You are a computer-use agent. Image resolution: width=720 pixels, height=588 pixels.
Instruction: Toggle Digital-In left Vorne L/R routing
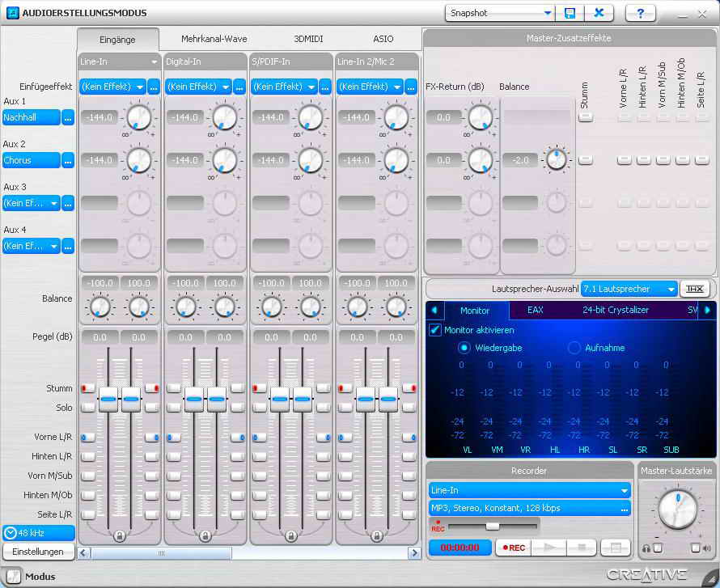click(x=174, y=438)
